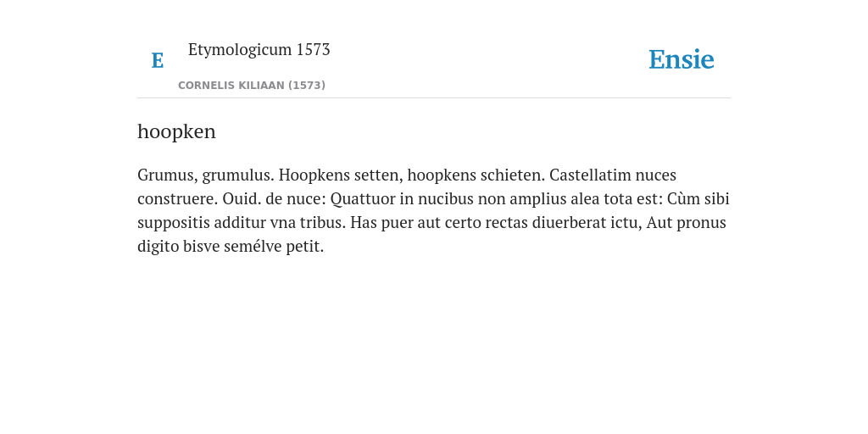Click the phrase 'suppositis additur vna tribus'
Image resolution: width=868 pixels, height=434 pixels.
[242, 223]
